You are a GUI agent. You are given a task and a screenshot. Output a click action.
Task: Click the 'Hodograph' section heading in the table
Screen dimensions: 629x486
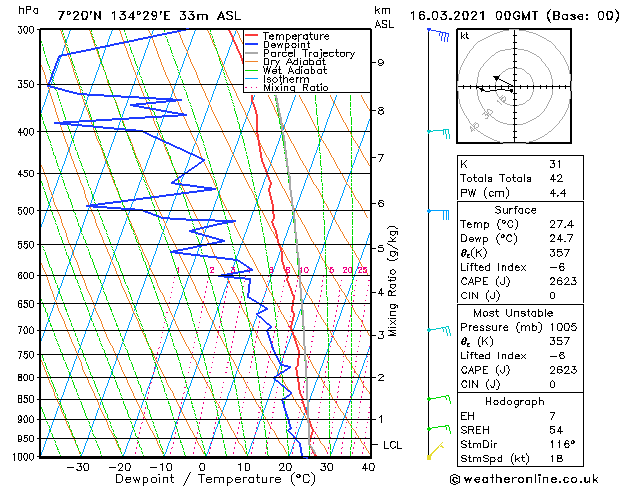(515, 402)
